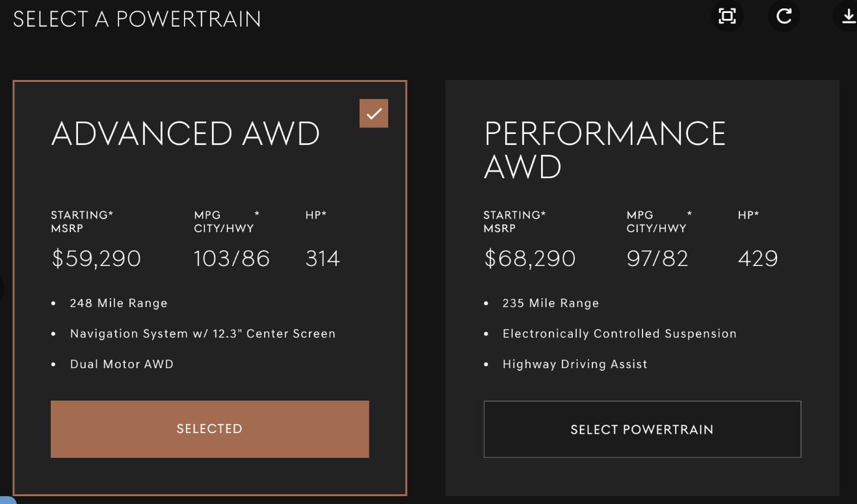Screen dimensions: 857x504
Task: Select the Performance AWD card heading
Action: click(605, 150)
